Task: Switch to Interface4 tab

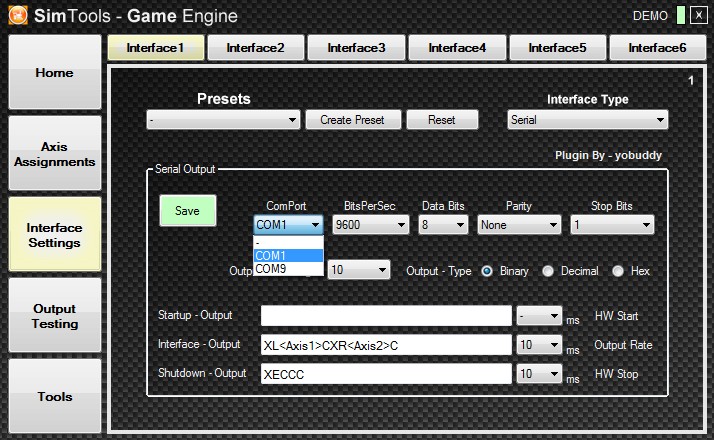Action: tap(457, 48)
